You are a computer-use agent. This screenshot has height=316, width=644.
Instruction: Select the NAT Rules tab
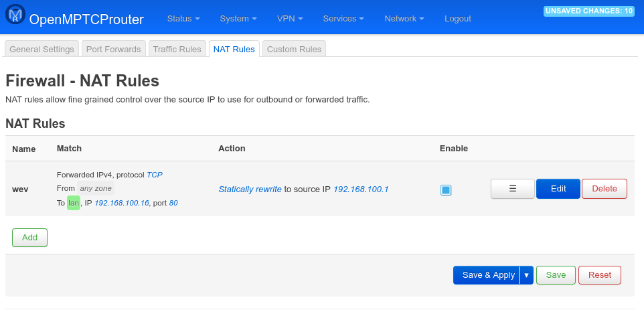pos(234,49)
